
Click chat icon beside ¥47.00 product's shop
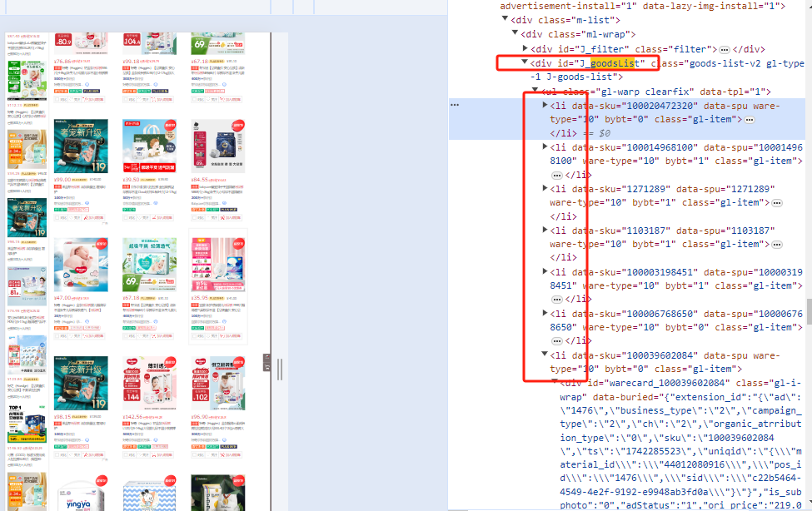point(87,321)
